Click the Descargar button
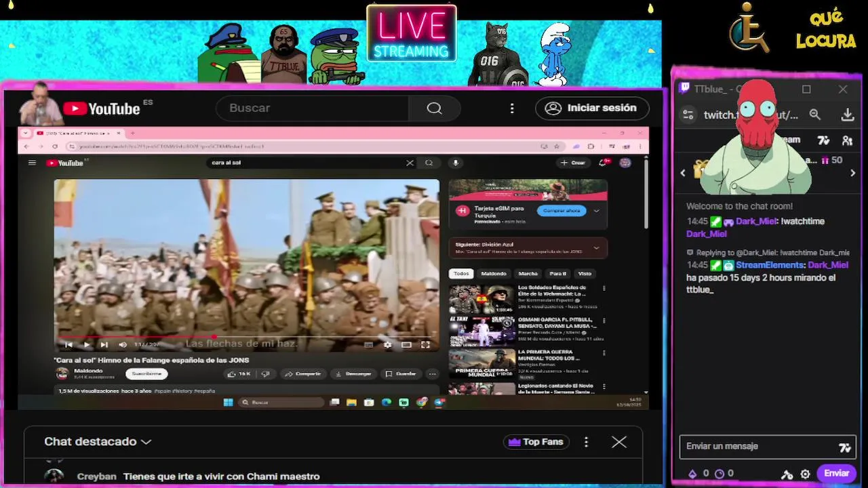Viewport: 868px width, 488px height. [353, 373]
